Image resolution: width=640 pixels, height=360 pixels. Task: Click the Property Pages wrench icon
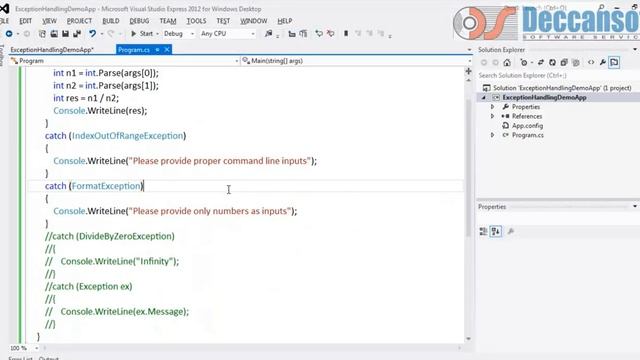coord(511,232)
